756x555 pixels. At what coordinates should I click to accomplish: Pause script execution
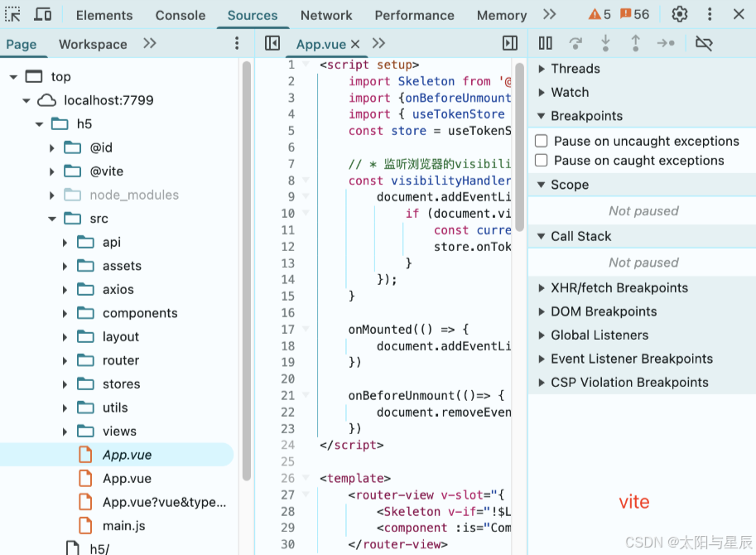coord(546,43)
